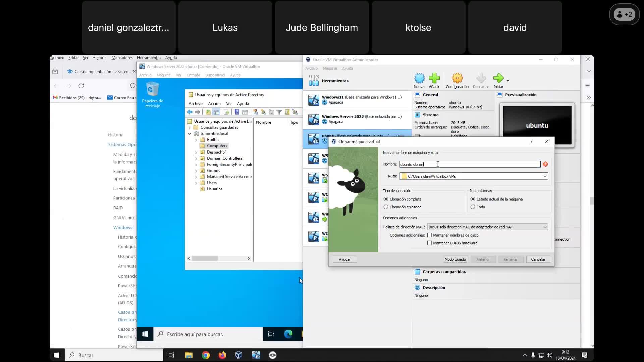This screenshot has height=362, width=644.
Task: Open the Herramientas tools icon
Action: tap(314, 81)
